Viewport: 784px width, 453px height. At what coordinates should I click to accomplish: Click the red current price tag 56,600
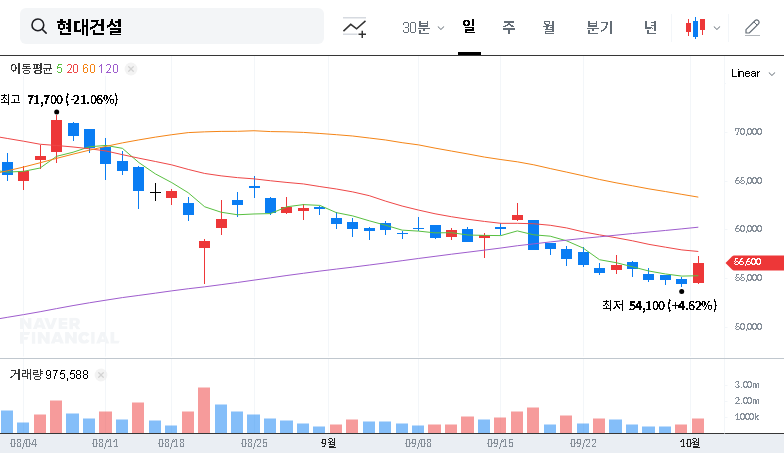pos(747,262)
